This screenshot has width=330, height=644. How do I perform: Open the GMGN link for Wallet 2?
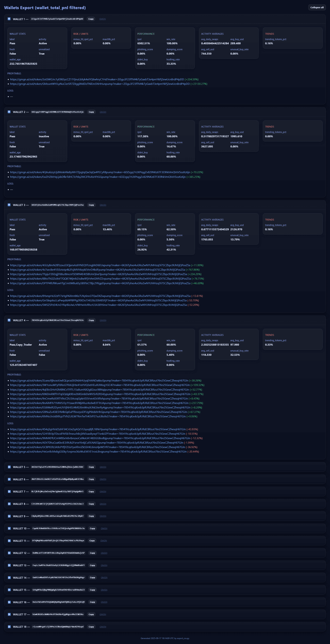click(x=103, y=112)
